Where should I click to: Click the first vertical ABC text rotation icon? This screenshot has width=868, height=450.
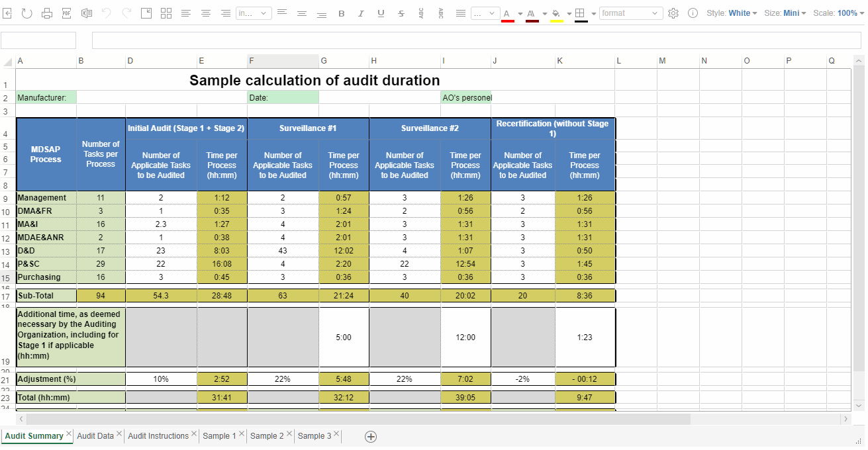(421, 13)
